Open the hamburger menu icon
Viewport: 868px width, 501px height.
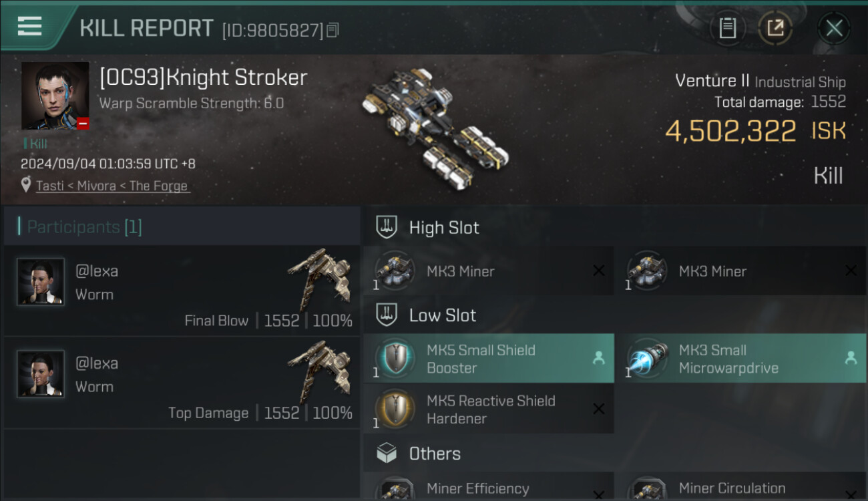(29, 26)
